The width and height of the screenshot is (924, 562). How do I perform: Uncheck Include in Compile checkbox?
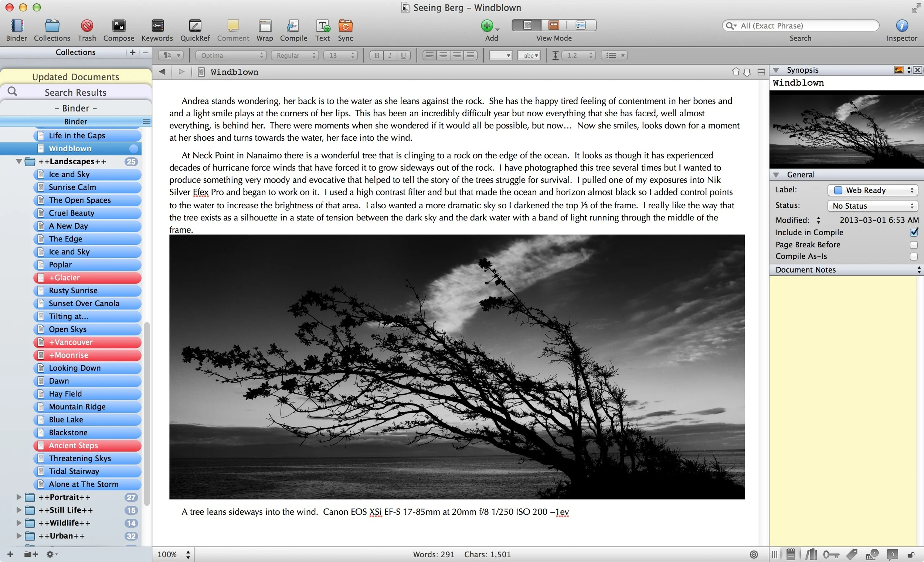tap(914, 232)
